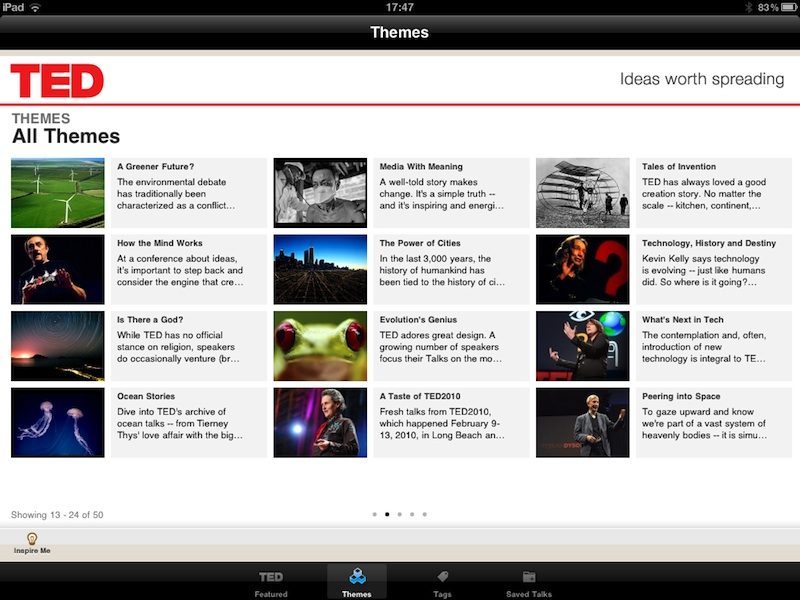Tap the jellyfish Ocean Stories thumbnail

[58, 423]
